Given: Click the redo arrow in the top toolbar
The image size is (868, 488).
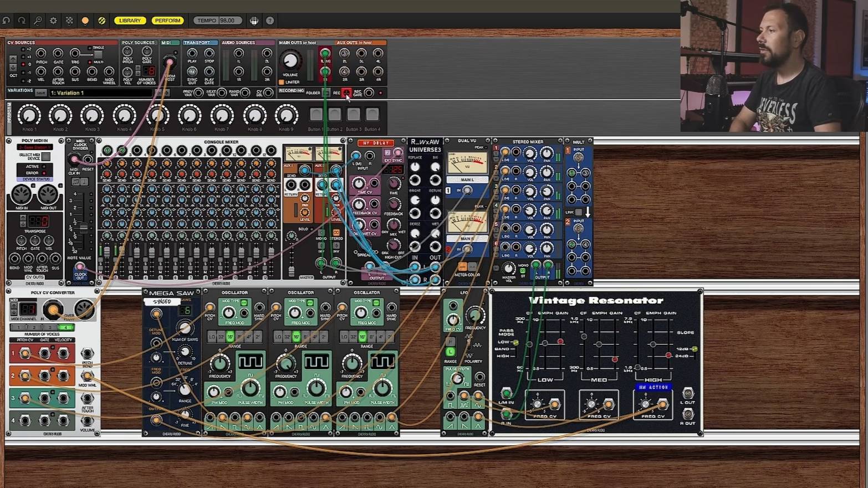Looking at the screenshot, I should (22, 20).
